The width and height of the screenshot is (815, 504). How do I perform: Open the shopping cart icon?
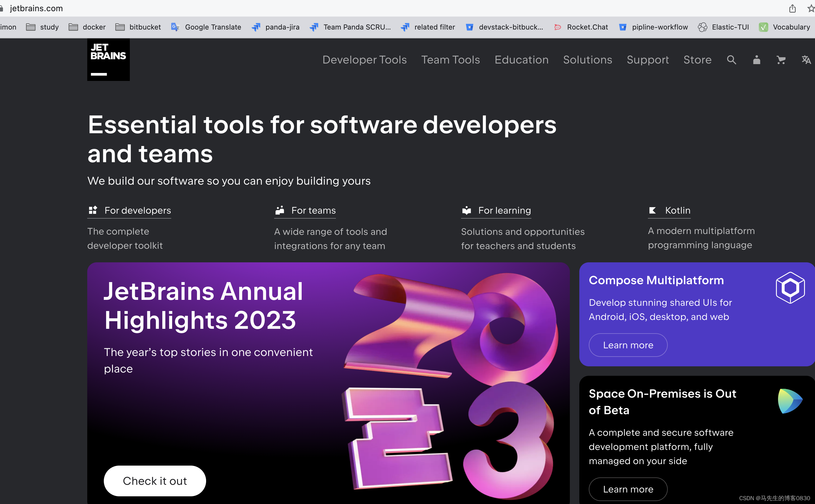point(781,60)
